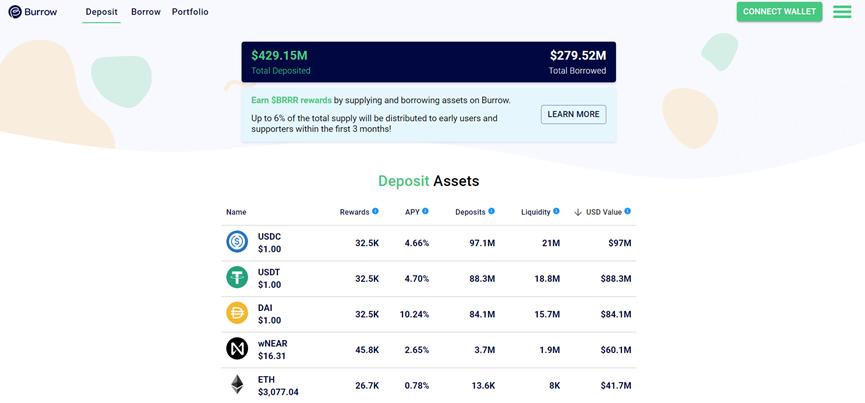Toggle USD Value sort arrow
865x403 pixels.
578,212
